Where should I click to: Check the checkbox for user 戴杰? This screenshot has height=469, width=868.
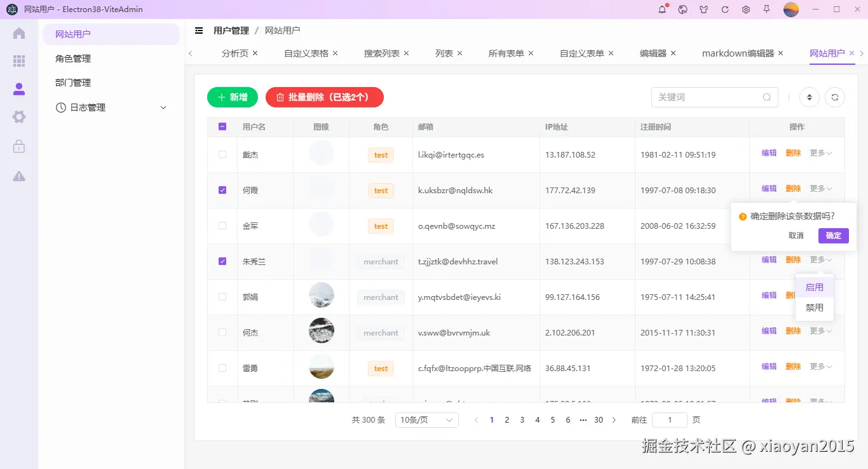[222, 154]
